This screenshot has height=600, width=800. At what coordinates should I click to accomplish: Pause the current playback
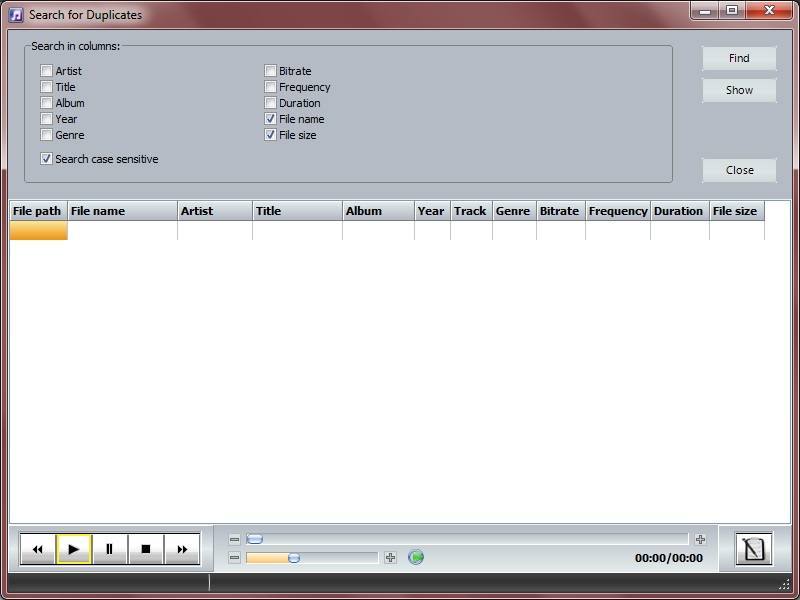coord(108,549)
